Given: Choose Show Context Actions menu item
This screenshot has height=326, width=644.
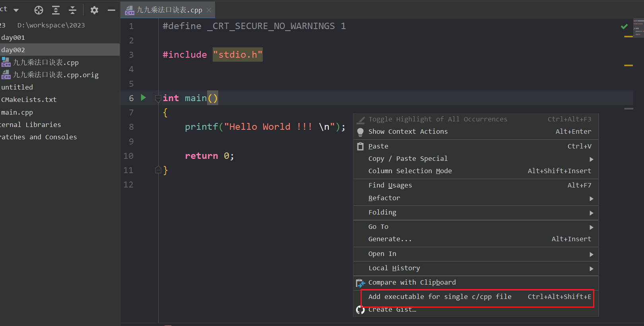Looking at the screenshot, I should (476, 131).
